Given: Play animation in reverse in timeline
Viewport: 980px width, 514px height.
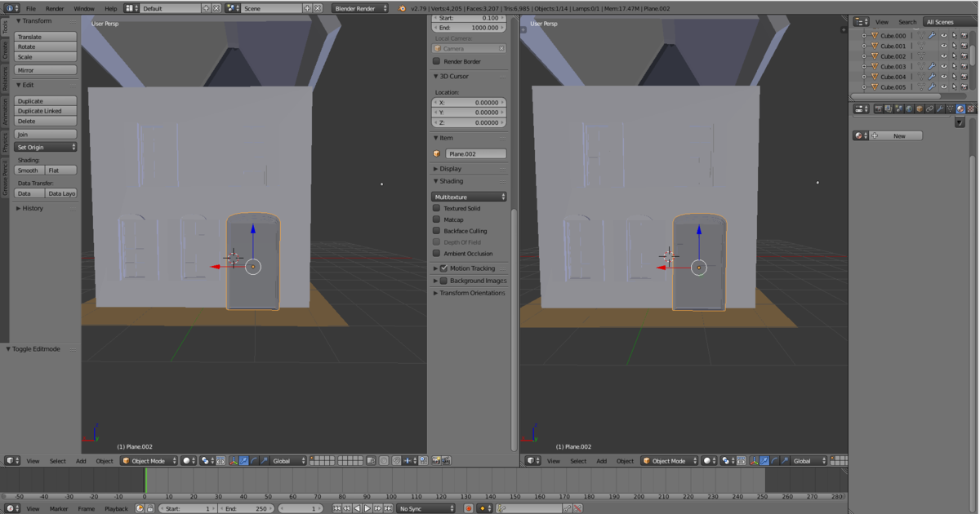Looking at the screenshot, I should 357,508.
